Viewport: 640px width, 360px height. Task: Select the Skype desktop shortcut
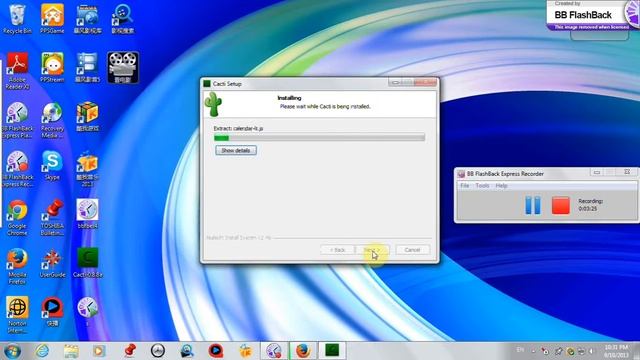(x=52, y=165)
